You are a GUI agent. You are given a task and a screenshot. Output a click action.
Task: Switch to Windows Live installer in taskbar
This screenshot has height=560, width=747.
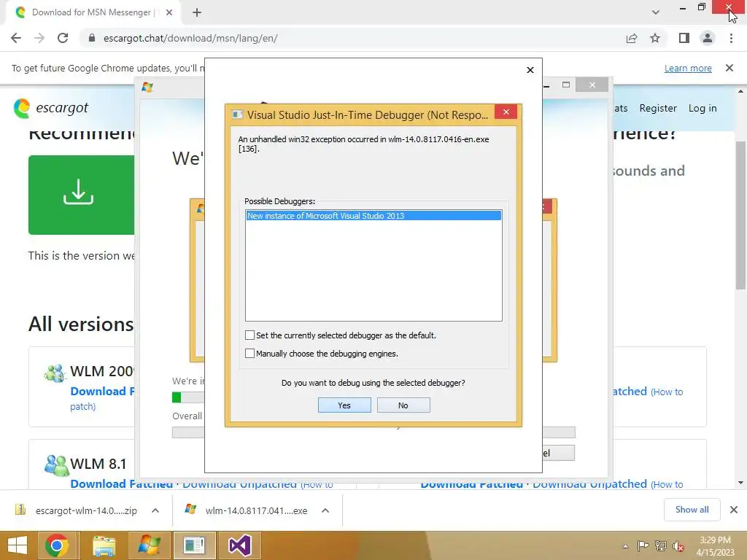point(150,545)
